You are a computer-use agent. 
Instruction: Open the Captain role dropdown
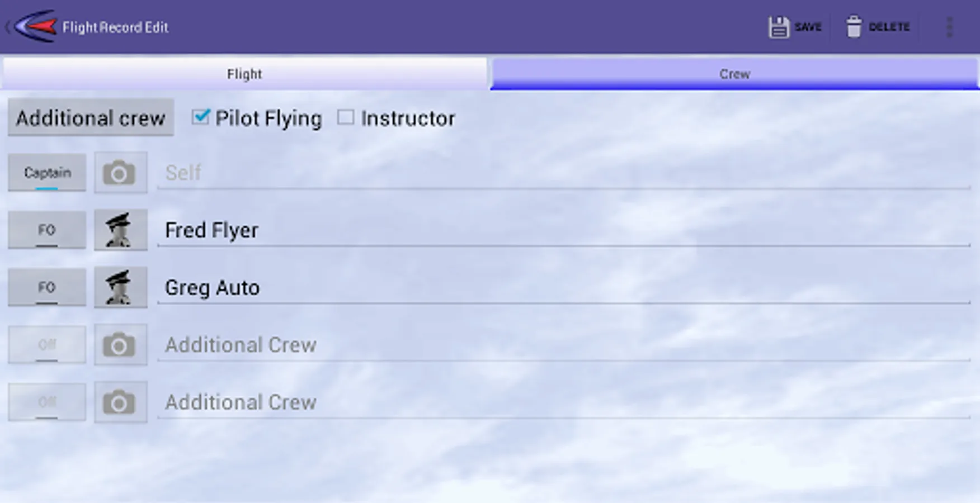click(x=47, y=173)
